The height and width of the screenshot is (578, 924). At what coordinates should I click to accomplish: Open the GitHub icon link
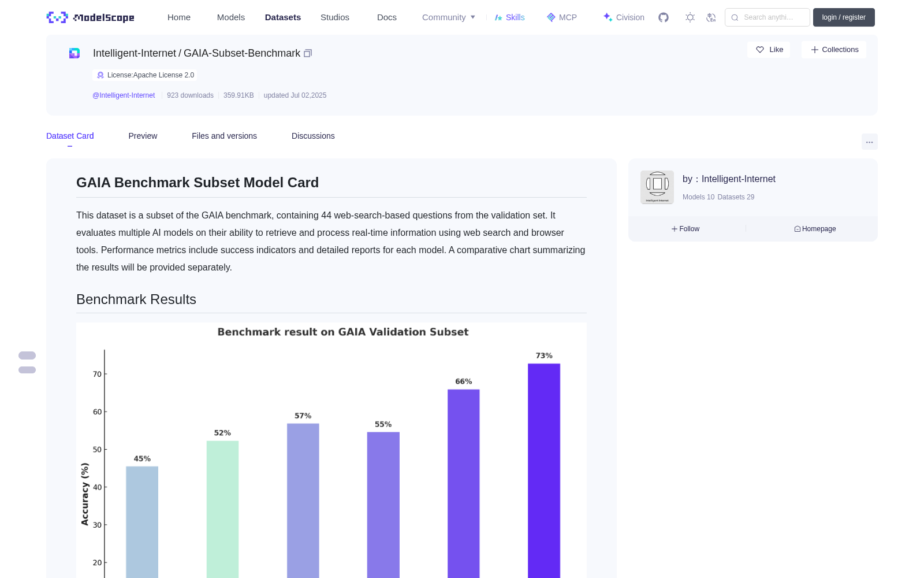click(664, 17)
